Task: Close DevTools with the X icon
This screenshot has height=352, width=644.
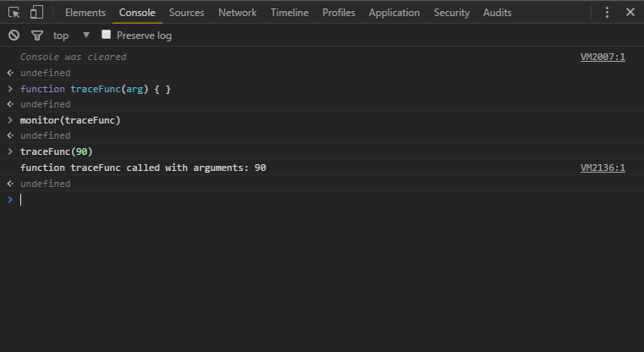Action: tap(630, 12)
